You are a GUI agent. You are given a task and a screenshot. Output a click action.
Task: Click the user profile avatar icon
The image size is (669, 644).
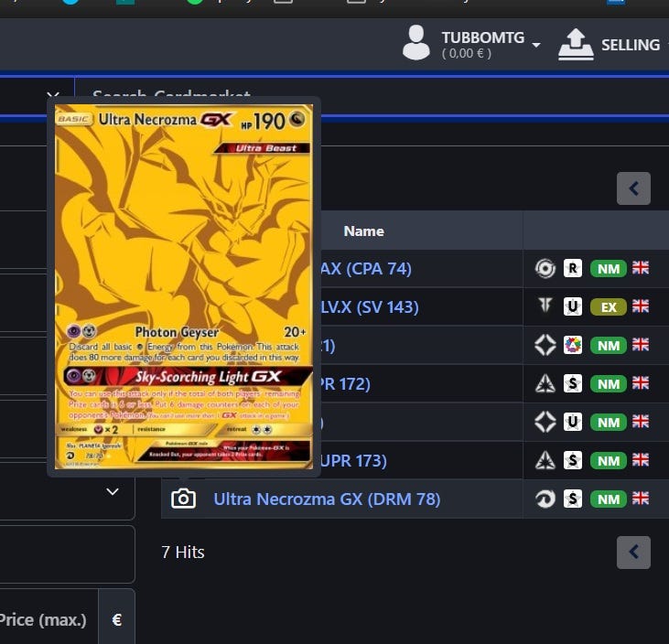(x=416, y=42)
